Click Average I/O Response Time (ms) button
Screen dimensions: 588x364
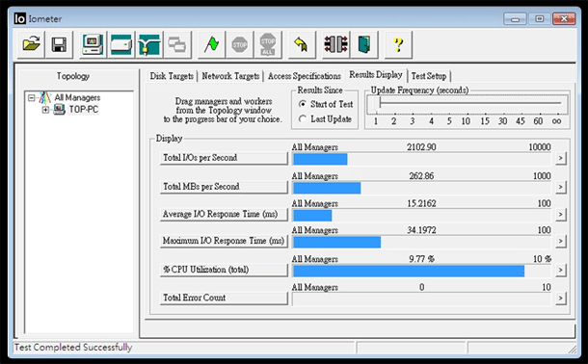[224, 214]
